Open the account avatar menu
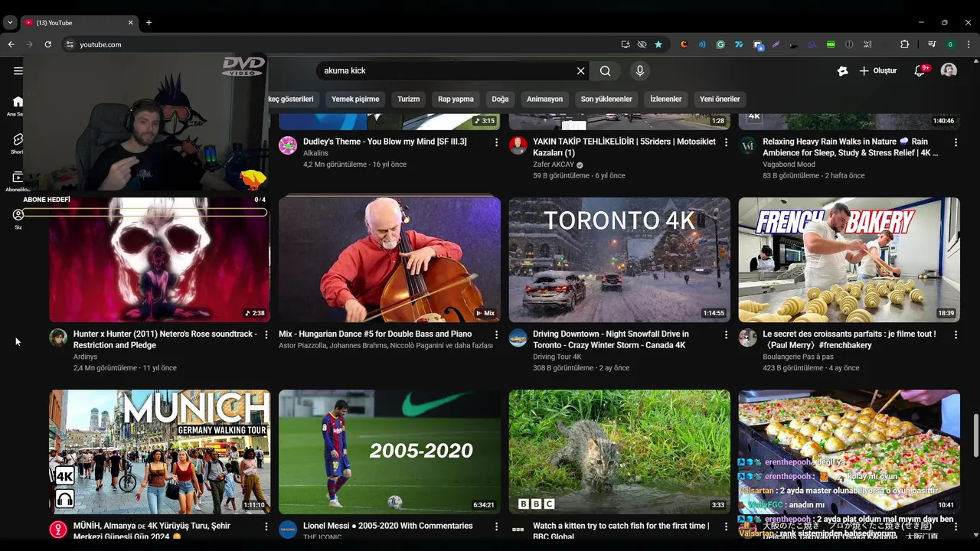980x551 pixels. coord(949,70)
